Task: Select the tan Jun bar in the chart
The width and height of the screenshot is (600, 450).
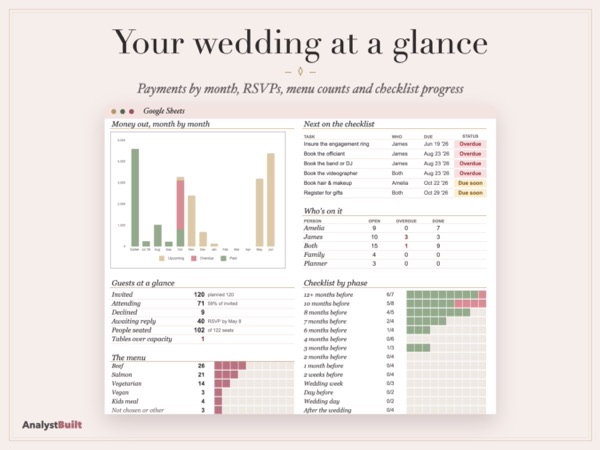Action: tap(271, 200)
